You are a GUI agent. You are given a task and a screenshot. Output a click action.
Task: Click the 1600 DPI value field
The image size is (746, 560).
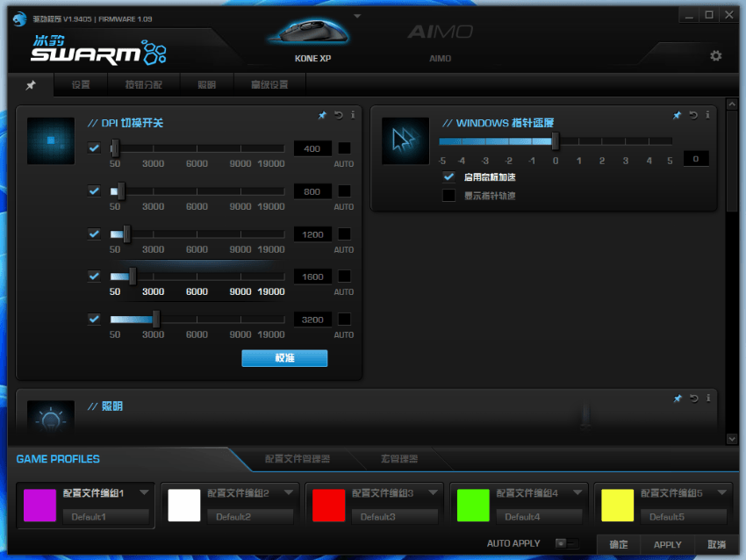(312, 276)
